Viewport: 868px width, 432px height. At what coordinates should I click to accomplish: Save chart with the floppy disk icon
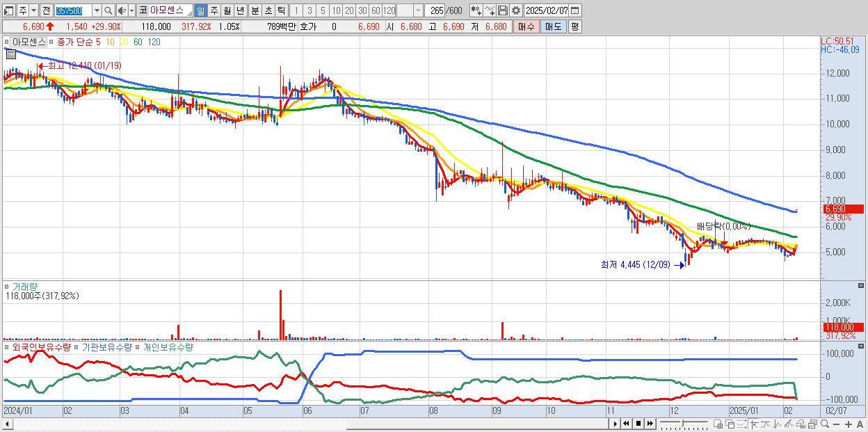pos(503,10)
